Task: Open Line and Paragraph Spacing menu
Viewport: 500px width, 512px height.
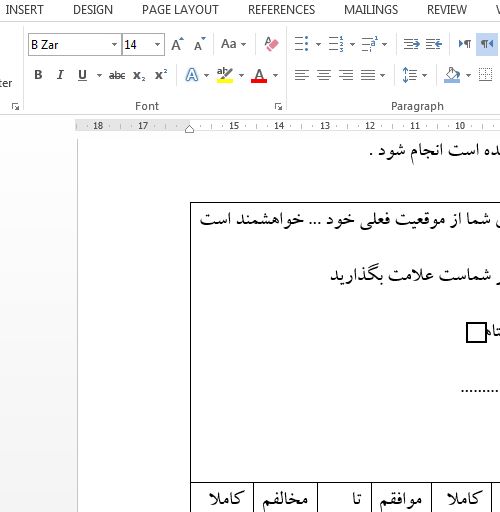Action: tap(414, 75)
